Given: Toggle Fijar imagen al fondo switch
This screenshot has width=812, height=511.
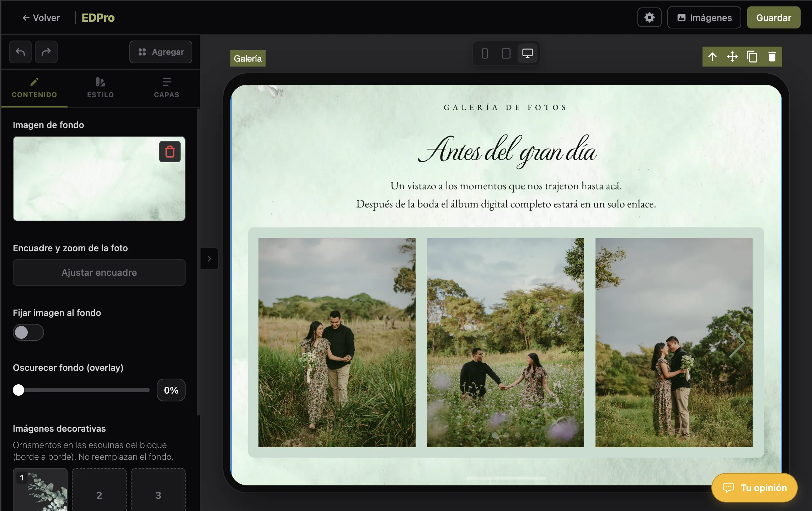Looking at the screenshot, I should [x=28, y=332].
